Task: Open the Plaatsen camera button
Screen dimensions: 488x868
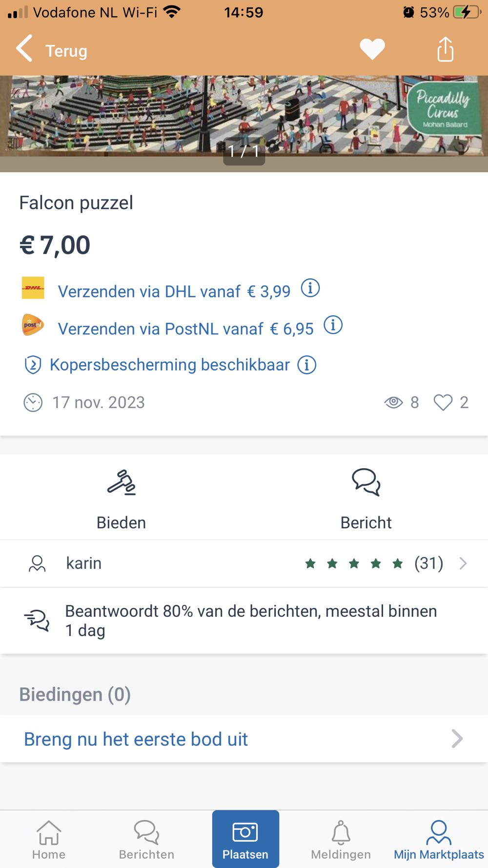Action: point(245,839)
